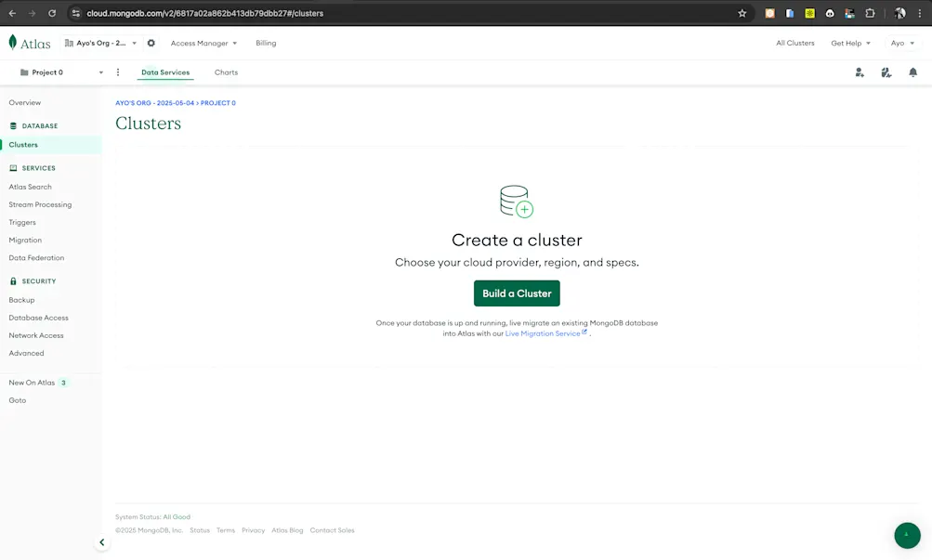This screenshot has height=560, width=932.
Task: Collapse the sidebar with the left chevron
Action: pyautogui.click(x=102, y=541)
